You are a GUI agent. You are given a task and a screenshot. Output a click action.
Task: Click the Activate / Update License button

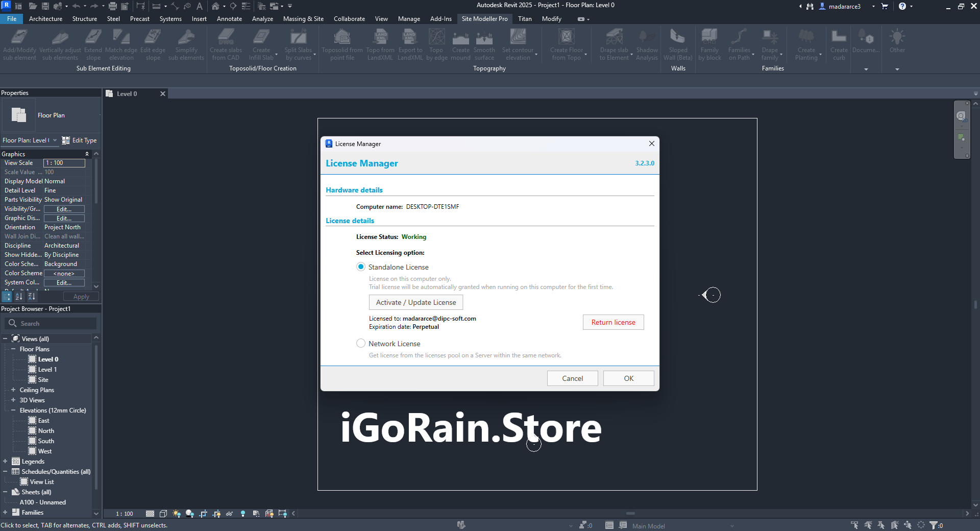point(415,302)
